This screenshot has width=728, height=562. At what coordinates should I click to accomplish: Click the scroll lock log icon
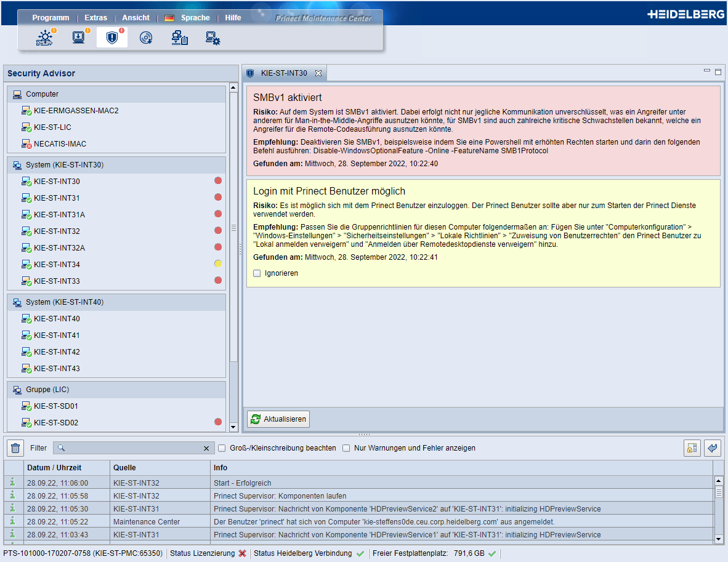(x=692, y=448)
